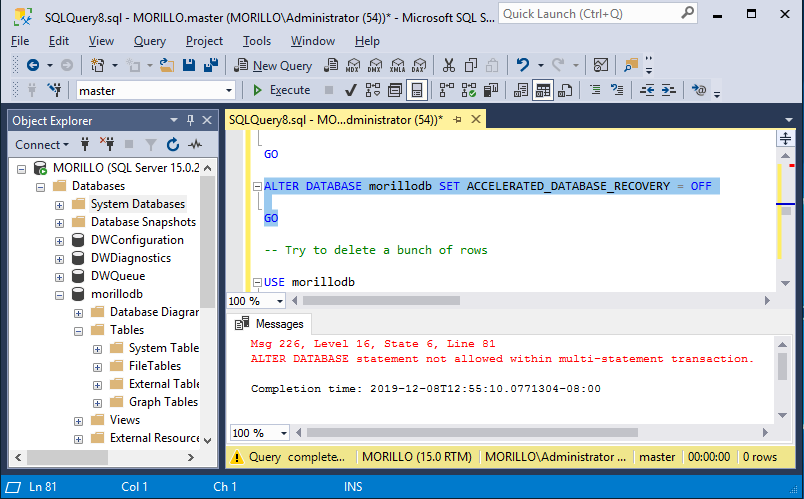Viewport: 804px width, 499px height.
Task: Click the Specify Template Parameters icon
Action: 698,91
